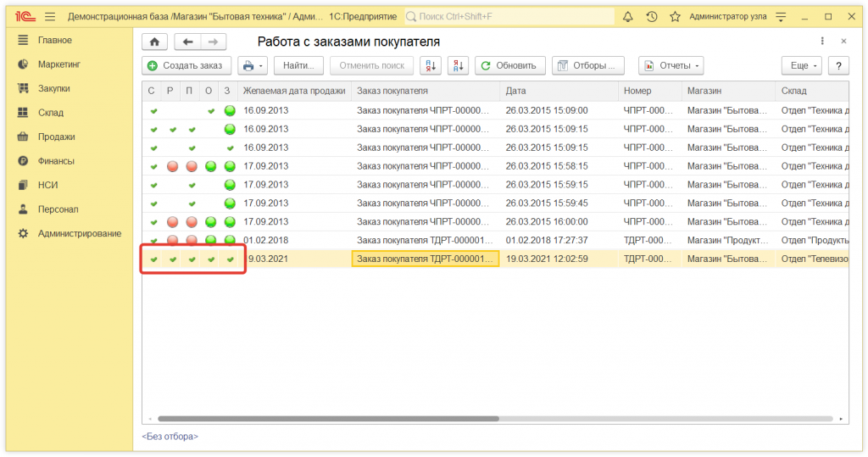Click the Home page icon button
Screen dimensions: 868x457
[153, 42]
